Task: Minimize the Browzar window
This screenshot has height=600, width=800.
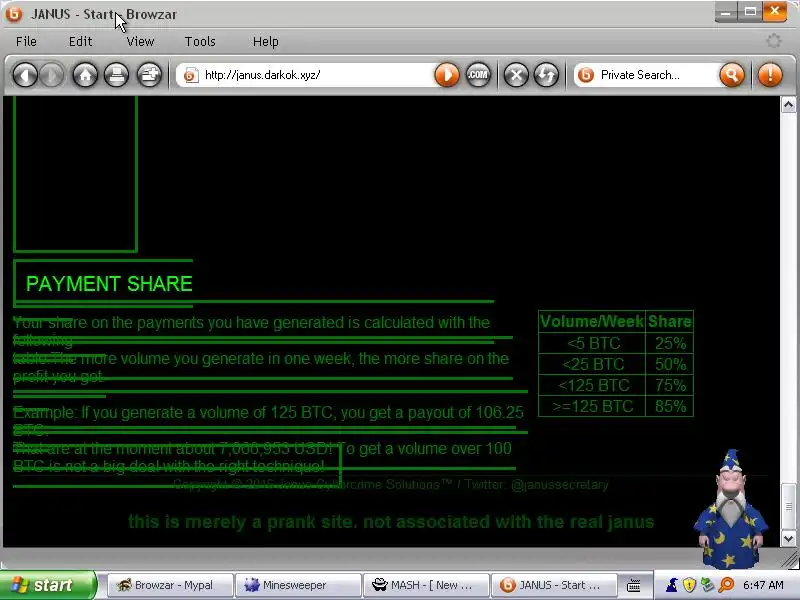Action: [726, 12]
